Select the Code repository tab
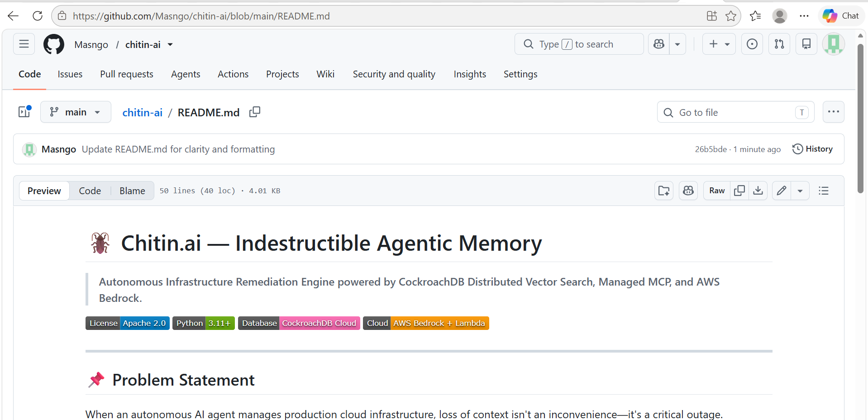 point(30,74)
